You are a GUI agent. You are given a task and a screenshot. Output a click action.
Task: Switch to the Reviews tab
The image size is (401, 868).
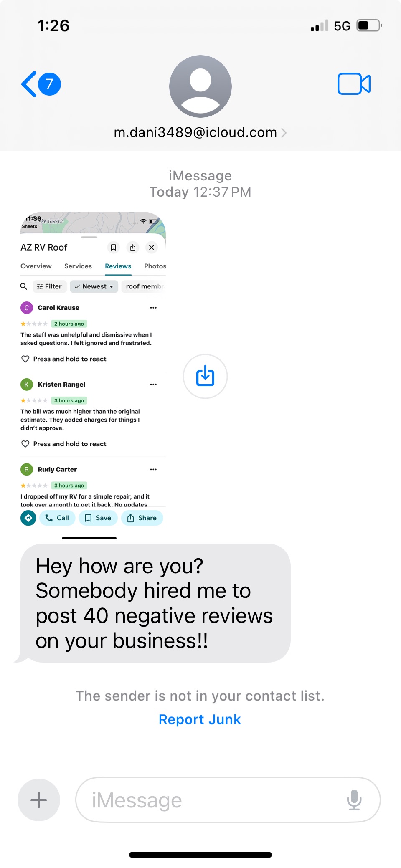[118, 266]
